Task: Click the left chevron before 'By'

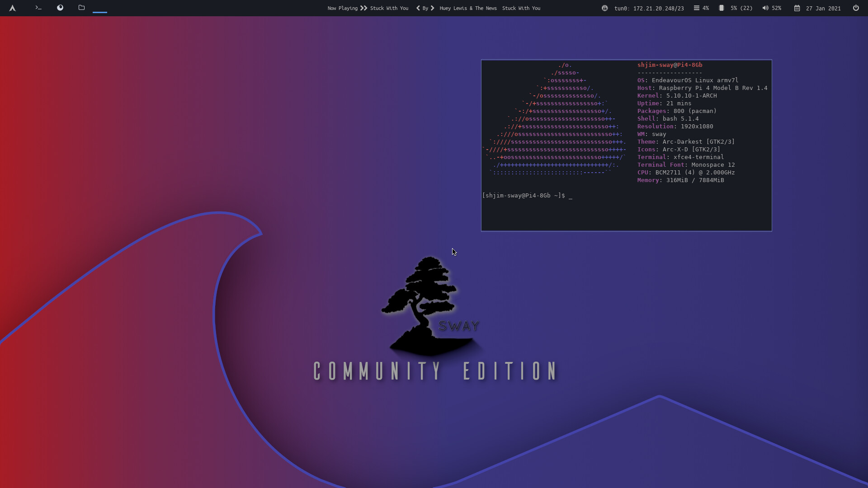Action: (x=418, y=8)
